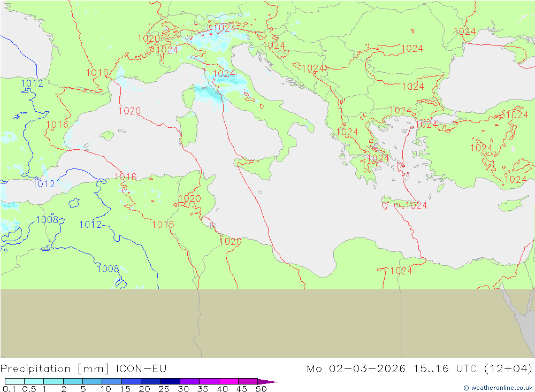Click the 30–35 mm violet legend swatch
The height and width of the screenshot is (392, 535).
[x=190, y=381]
